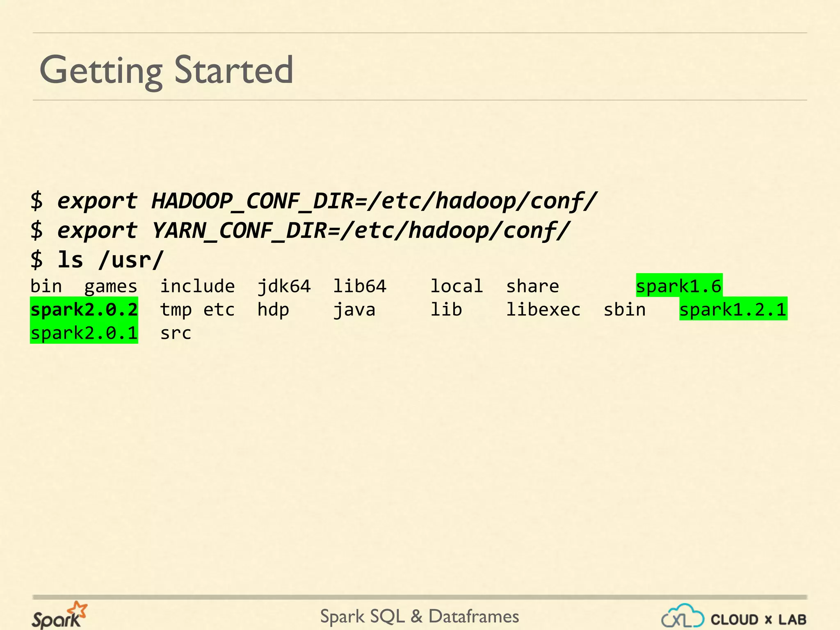The height and width of the screenshot is (630, 840).
Task: Click the libexec directory entry
Action: pyautogui.click(x=543, y=309)
